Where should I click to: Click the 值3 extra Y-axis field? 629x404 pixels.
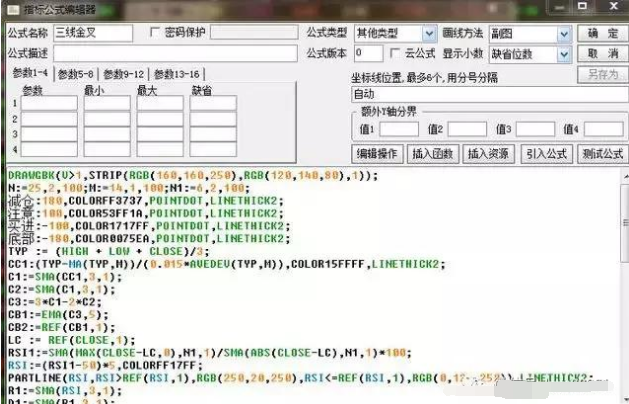pyautogui.click(x=535, y=129)
